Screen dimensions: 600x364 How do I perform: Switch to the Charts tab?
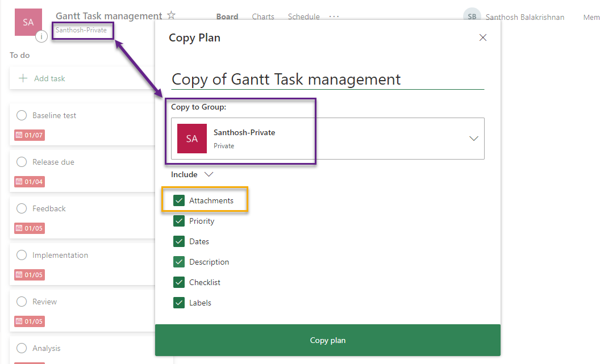pos(263,16)
